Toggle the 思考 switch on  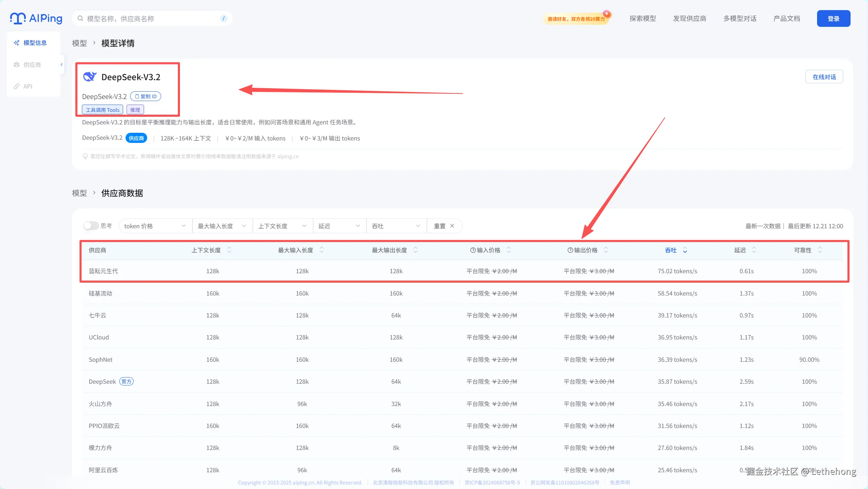click(x=91, y=226)
